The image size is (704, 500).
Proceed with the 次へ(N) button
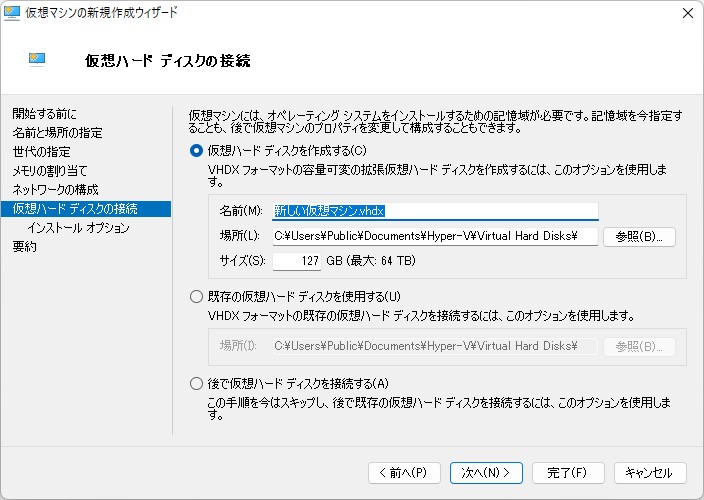click(486, 473)
